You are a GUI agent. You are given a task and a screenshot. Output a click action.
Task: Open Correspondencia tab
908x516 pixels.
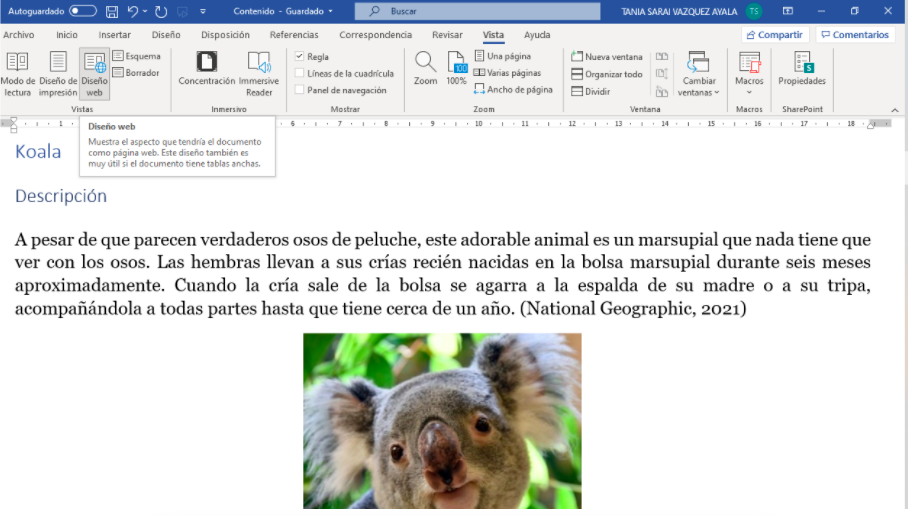(x=376, y=35)
